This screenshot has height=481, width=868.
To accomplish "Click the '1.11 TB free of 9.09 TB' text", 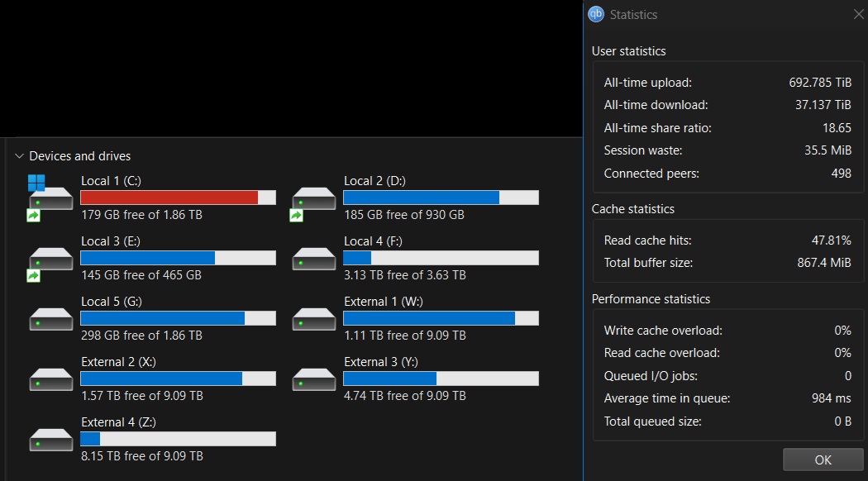I will coord(405,336).
